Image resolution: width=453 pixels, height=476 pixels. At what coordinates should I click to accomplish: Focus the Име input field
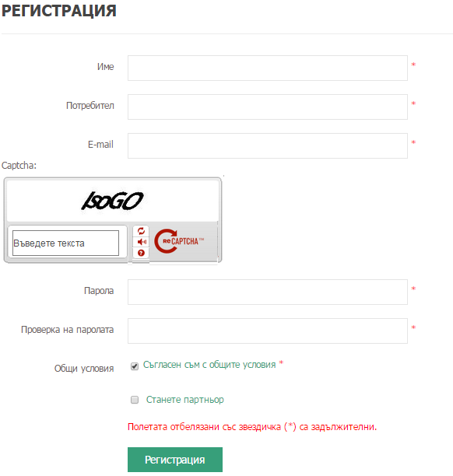click(268, 68)
